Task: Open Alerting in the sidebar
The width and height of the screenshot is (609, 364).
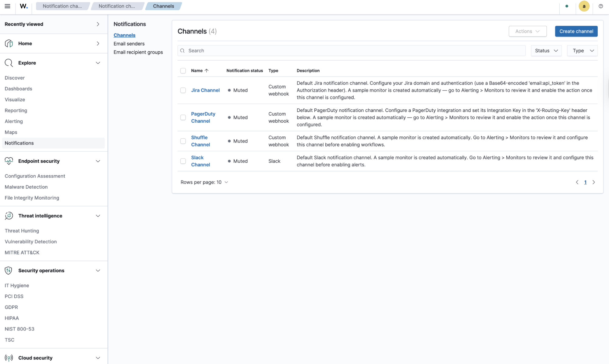Action: click(14, 121)
